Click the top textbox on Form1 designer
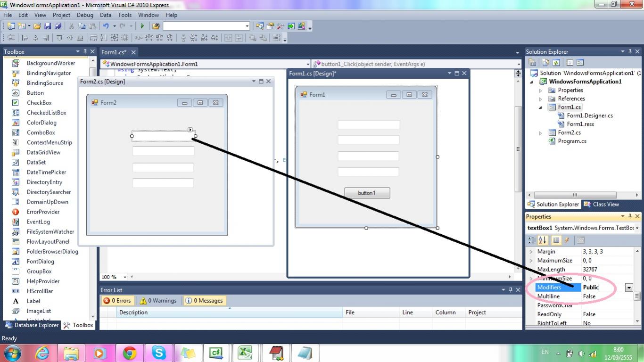The image size is (644, 362). tap(369, 124)
